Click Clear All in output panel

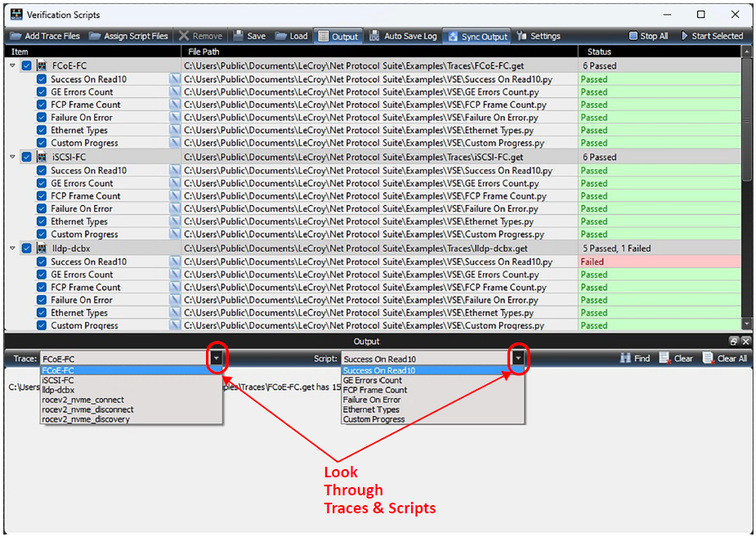725,358
